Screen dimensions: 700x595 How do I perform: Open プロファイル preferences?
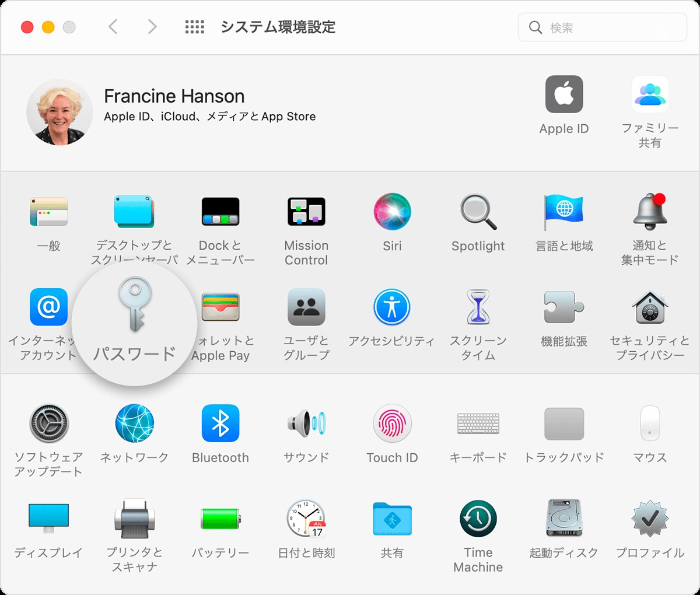[x=650, y=519]
